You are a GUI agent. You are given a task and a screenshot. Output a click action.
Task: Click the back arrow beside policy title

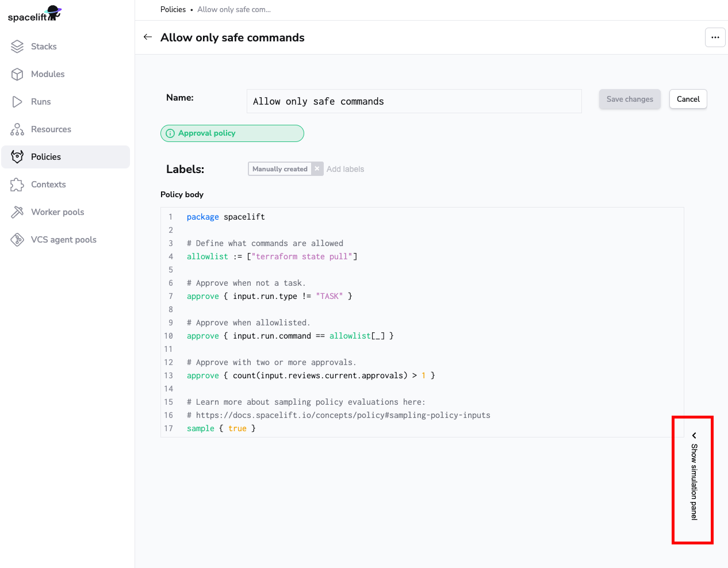click(148, 37)
